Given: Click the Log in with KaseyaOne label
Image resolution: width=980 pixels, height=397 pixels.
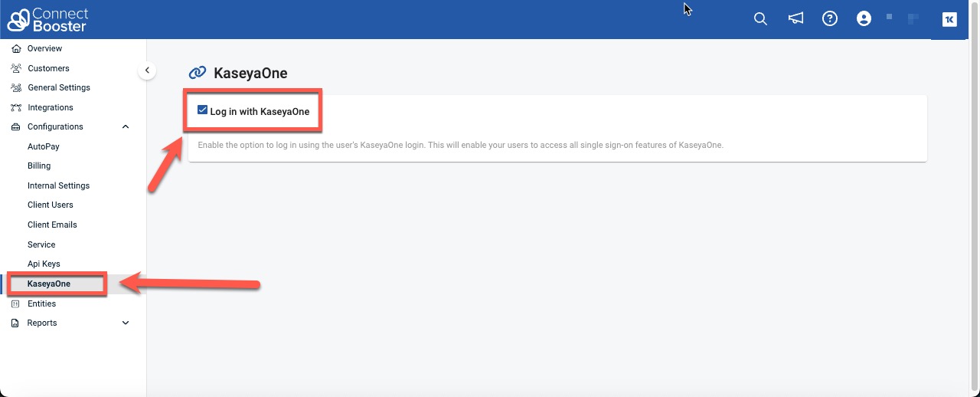Looking at the screenshot, I should pos(260,112).
